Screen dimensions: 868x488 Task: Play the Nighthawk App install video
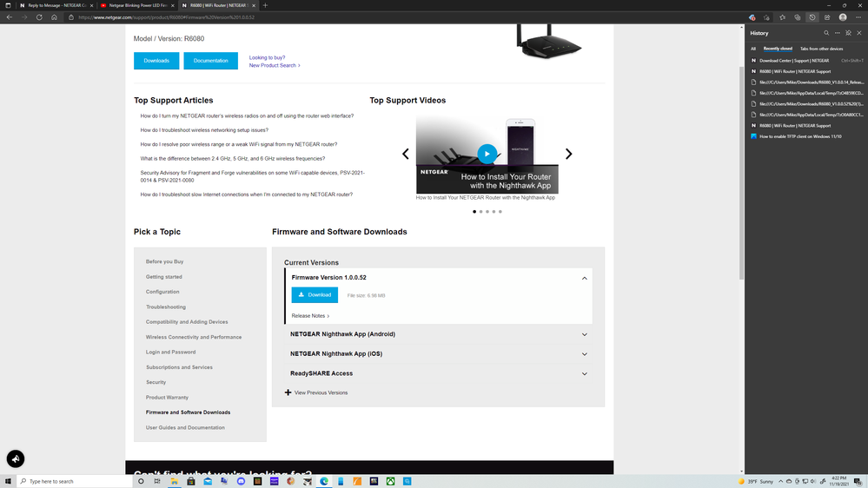coord(487,154)
